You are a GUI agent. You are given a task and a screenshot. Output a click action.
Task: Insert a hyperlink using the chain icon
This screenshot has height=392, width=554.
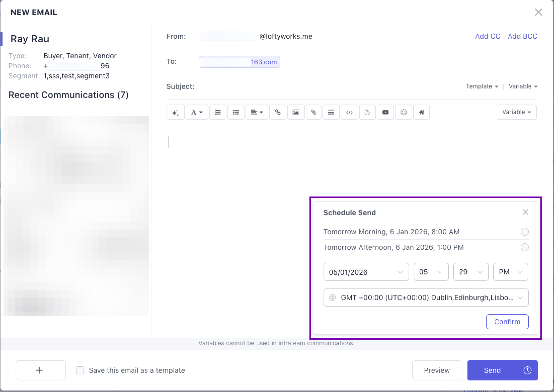(x=278, y=112)
